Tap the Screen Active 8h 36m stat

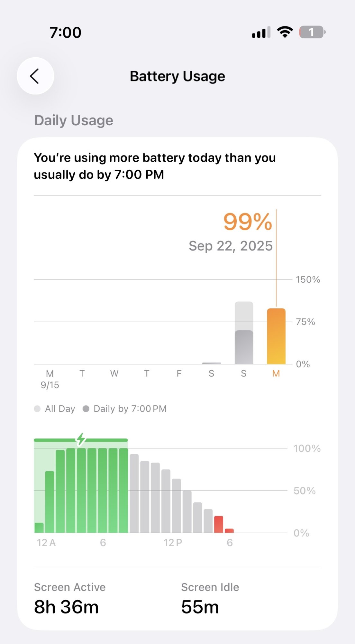[x=70, y=599]
